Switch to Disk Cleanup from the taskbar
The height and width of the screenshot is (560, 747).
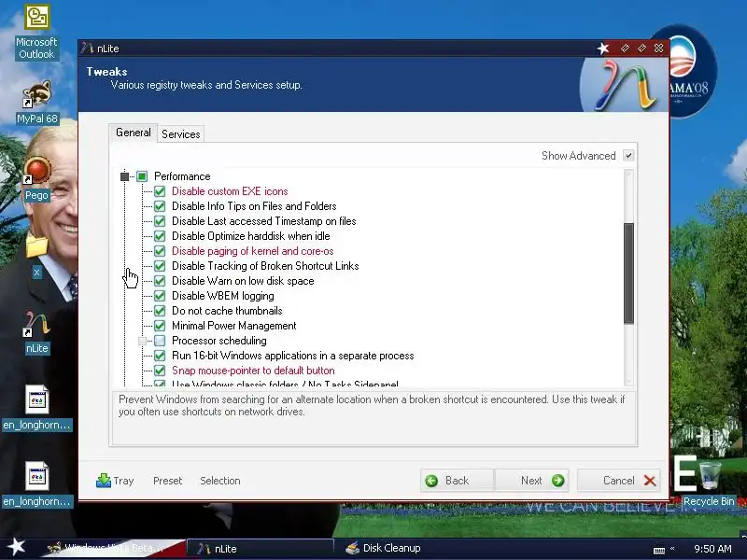pyautogui.click(x=384, y=548)
